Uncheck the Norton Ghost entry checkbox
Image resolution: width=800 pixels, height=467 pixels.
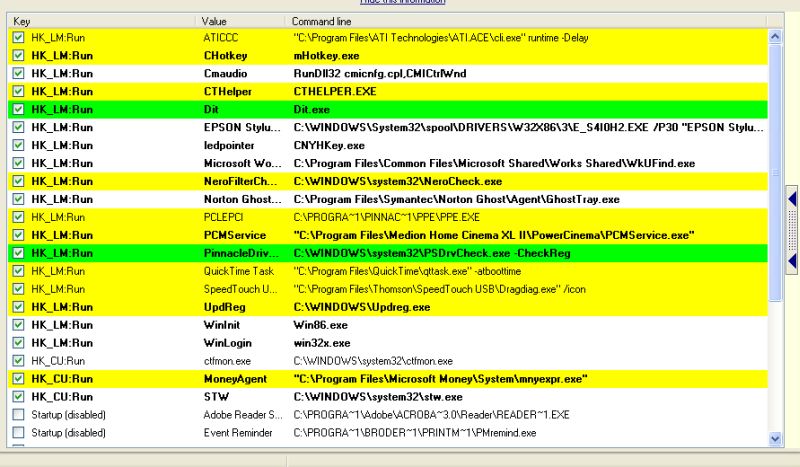tap(18, 199)
